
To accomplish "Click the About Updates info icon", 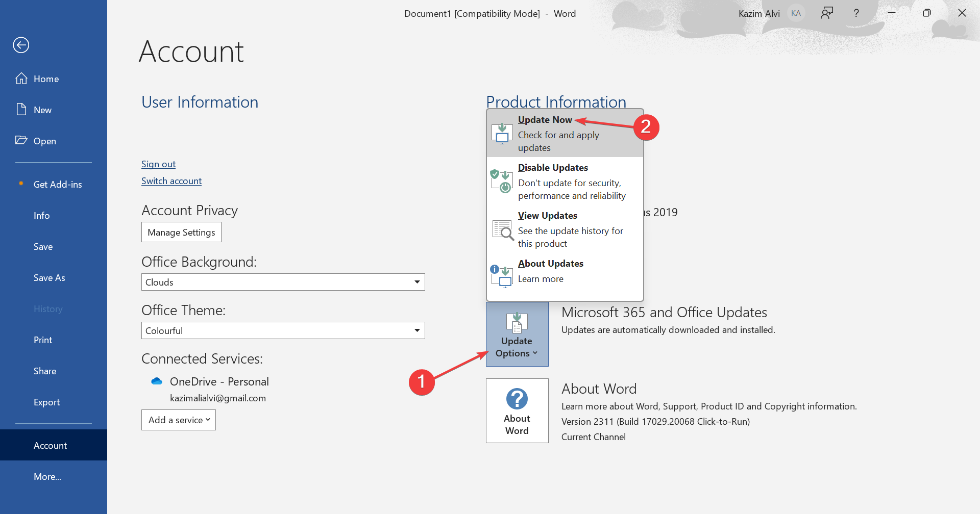I will point(502,276).
